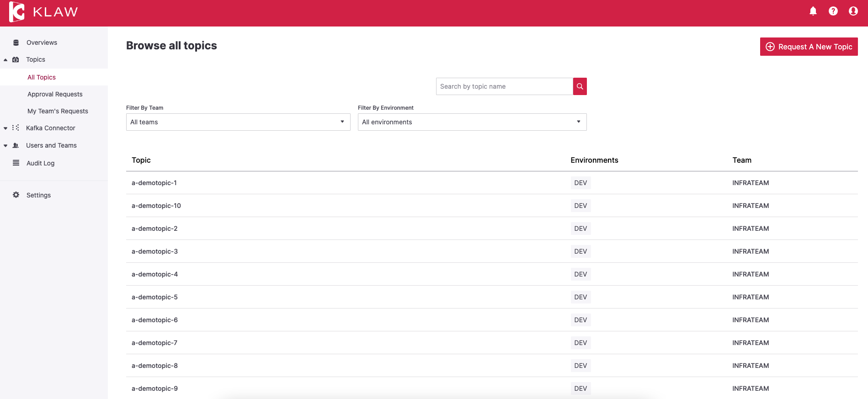Open topic a-demotopic-10

(x=156, y=206)
